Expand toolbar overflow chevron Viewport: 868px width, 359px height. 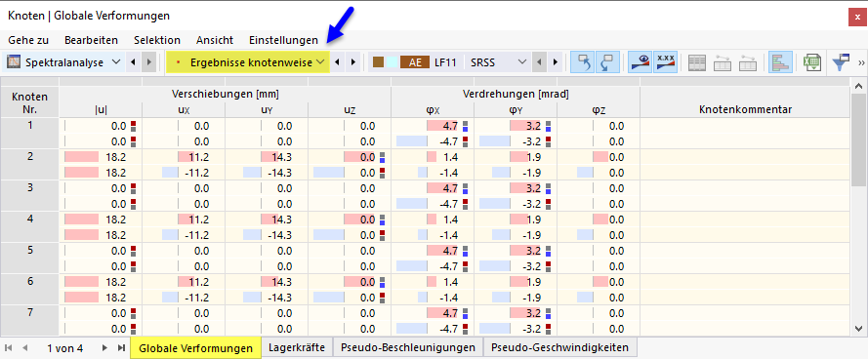(861, 62)
